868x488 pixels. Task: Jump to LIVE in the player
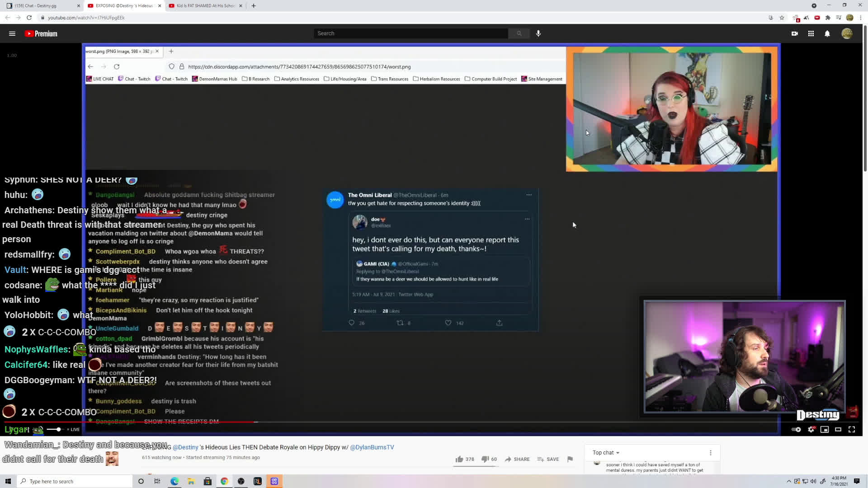[73, 429]
